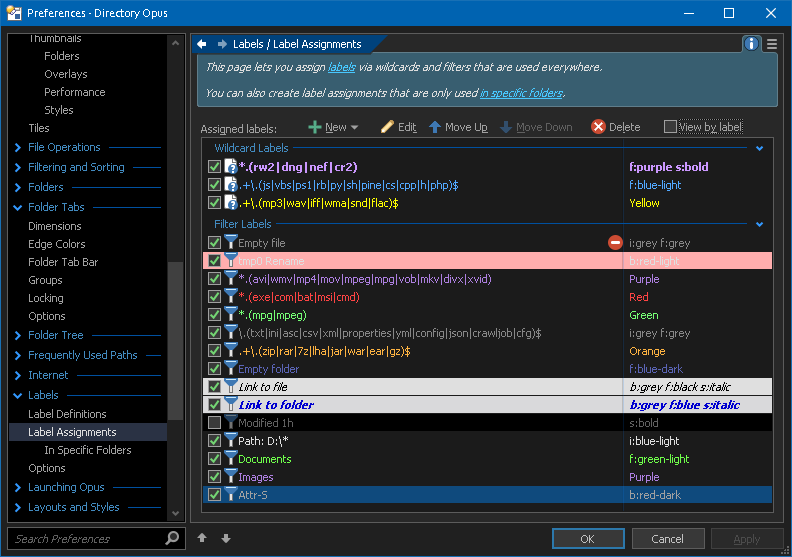Uncheck the Link to folder label

pos(214,404)
